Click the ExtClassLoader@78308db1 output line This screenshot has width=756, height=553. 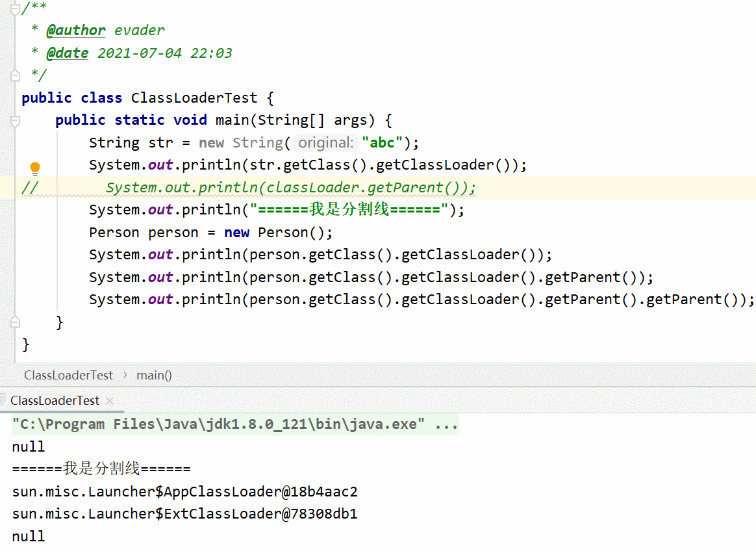184,514
